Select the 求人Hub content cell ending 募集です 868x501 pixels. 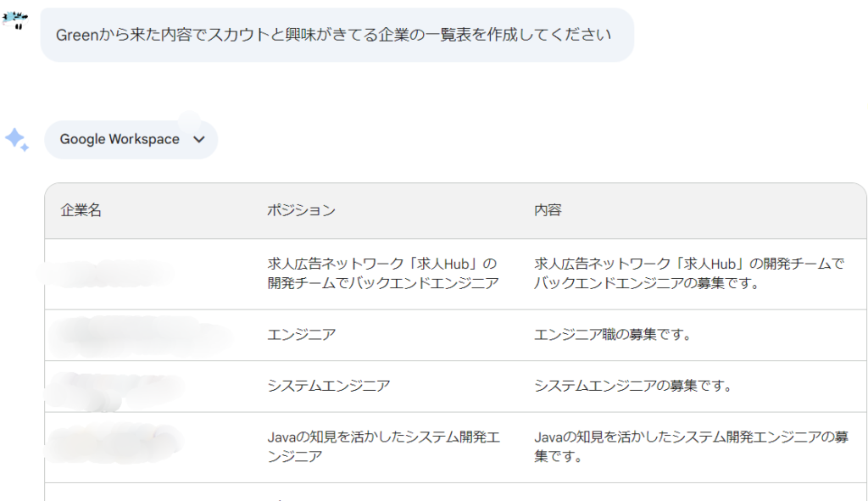click(688, 274)
